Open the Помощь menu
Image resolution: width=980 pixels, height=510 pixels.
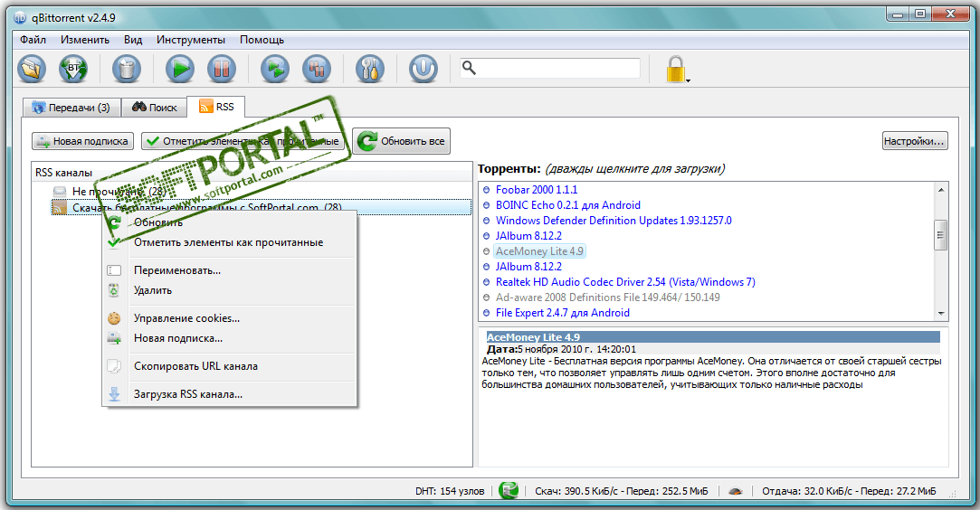[x=262, y=39]
